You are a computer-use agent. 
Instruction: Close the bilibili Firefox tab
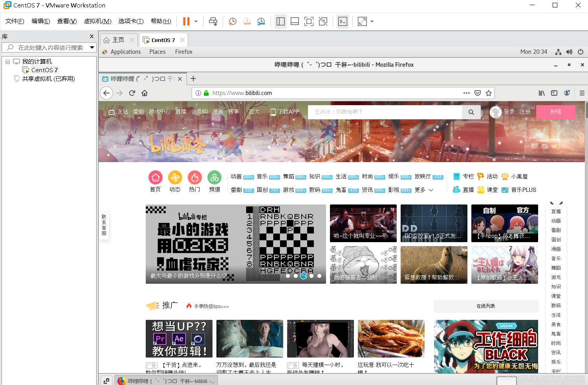(180, 79)
